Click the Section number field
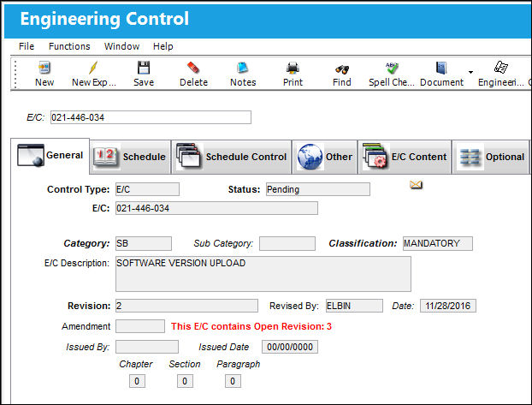Screen dimensions: 532x405 click(x=185, y=381)
